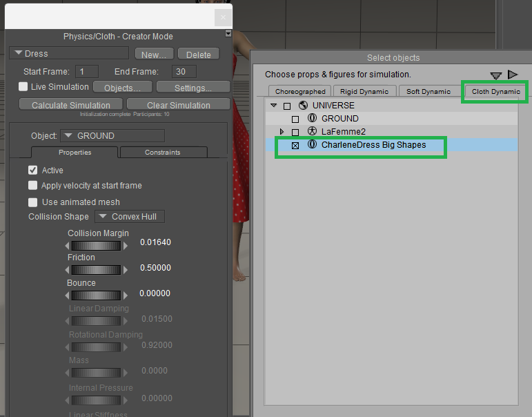Open the Physics/Cloth panel options menu icon

point(228,33)
